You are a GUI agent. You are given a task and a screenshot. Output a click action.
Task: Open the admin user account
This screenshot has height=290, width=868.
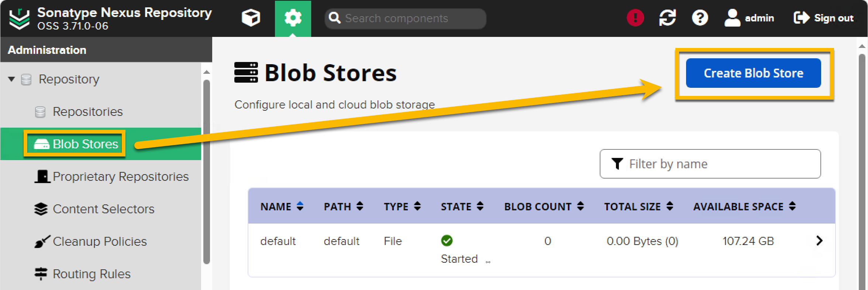749,18
